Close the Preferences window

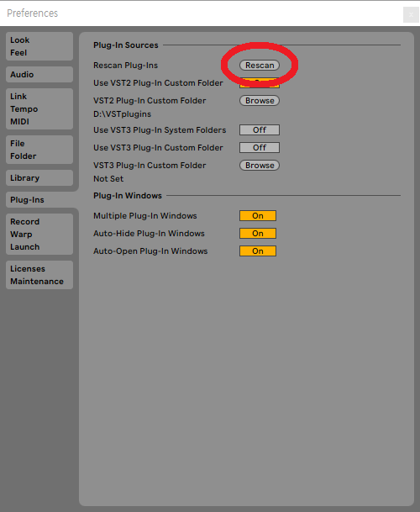tap(411, 14)
